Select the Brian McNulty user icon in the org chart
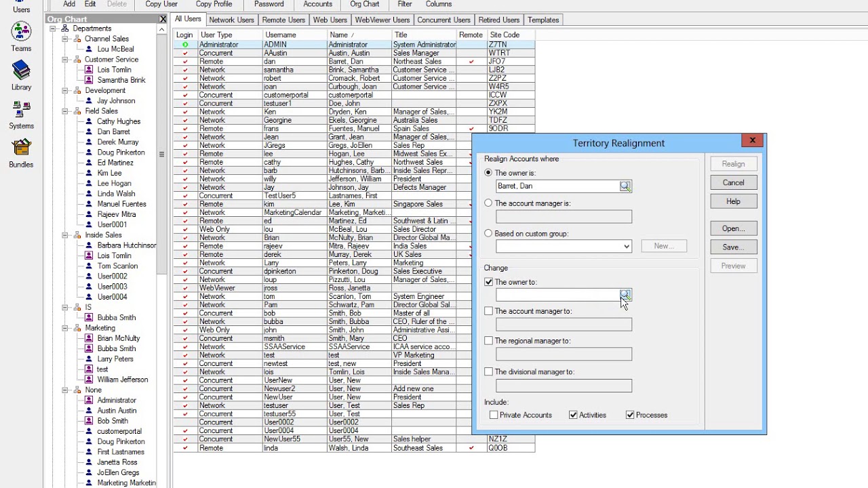Image resolution: width=868 pixels, height=488 pixels. (x=89, y=338)
